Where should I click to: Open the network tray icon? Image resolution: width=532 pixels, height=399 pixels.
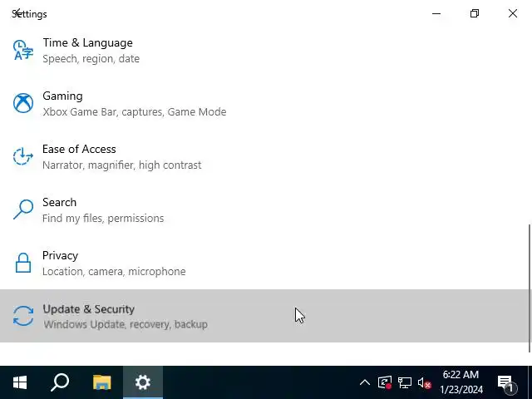405,383
